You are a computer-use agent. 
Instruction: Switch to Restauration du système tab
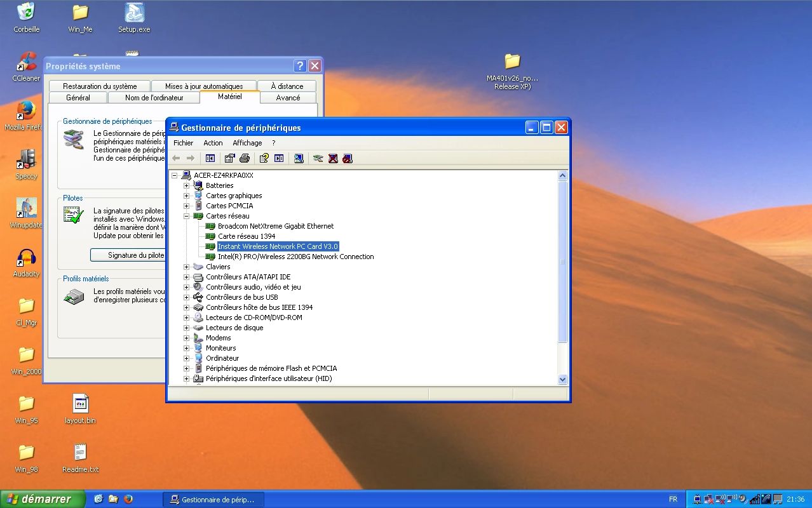pyautogui.click(x=100, y=86)
